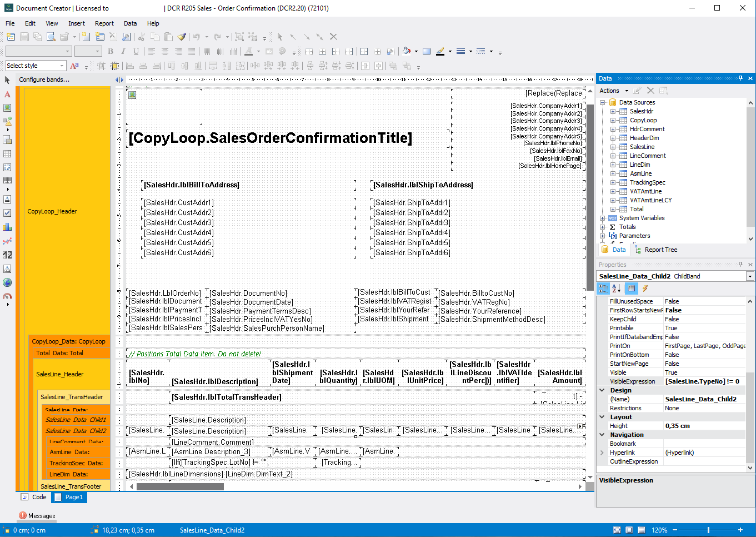Expand the System Variables node
756x537 pixels.
click(602, 218)
